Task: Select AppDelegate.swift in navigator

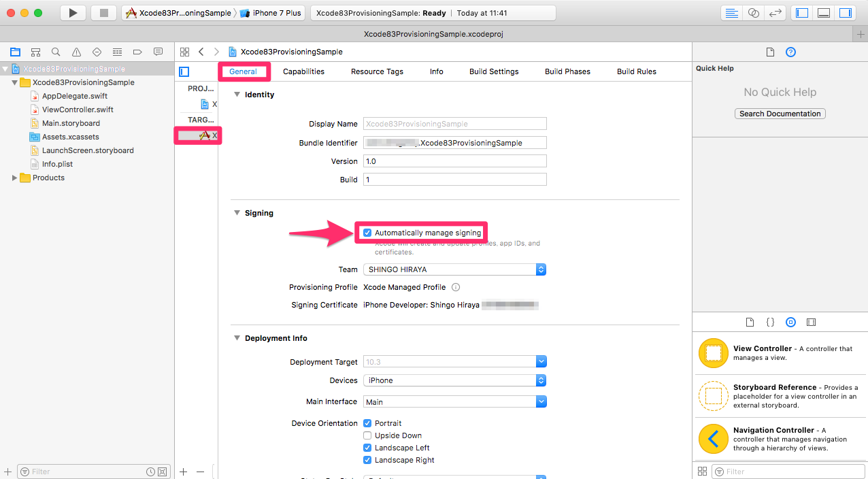Action: [75, 96]
